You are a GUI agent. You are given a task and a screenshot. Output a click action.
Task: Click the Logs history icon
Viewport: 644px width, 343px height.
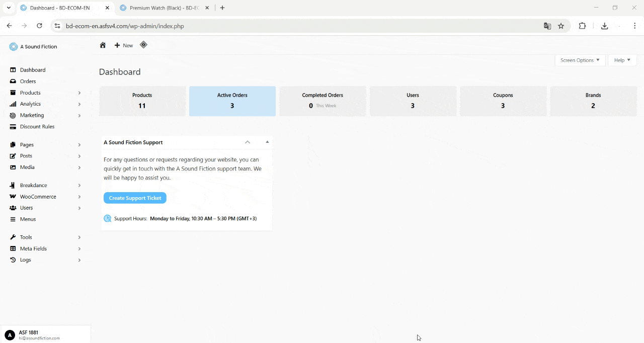13,260
